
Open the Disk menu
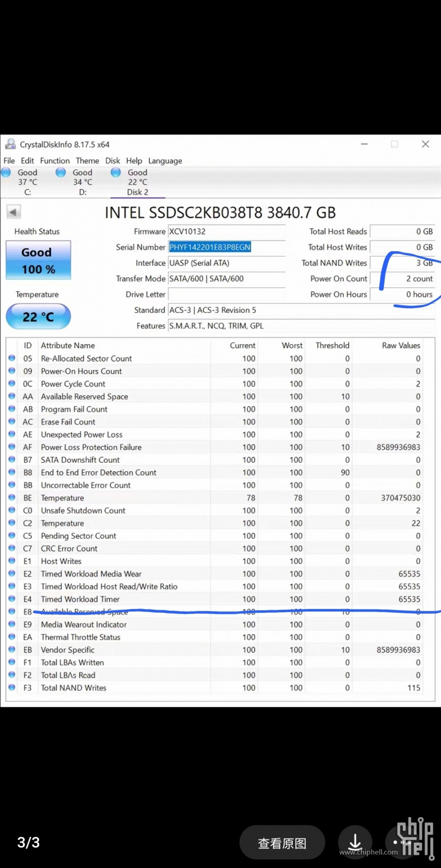point(112,161)
